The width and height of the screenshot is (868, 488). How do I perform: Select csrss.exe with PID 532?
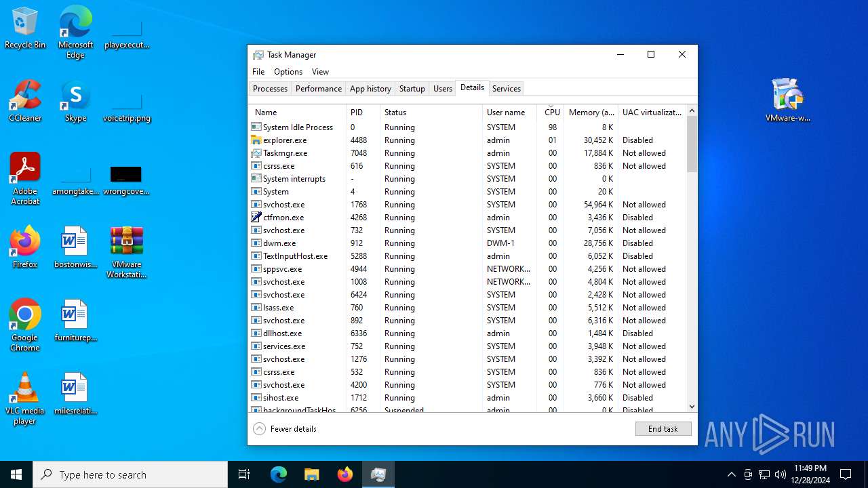click(467, 372)
